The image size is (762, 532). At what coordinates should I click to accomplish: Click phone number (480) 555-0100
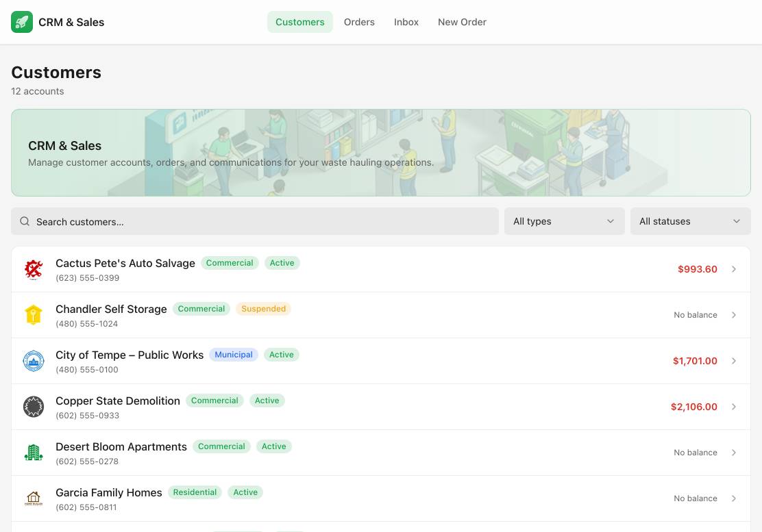click(x=87, y=370)
